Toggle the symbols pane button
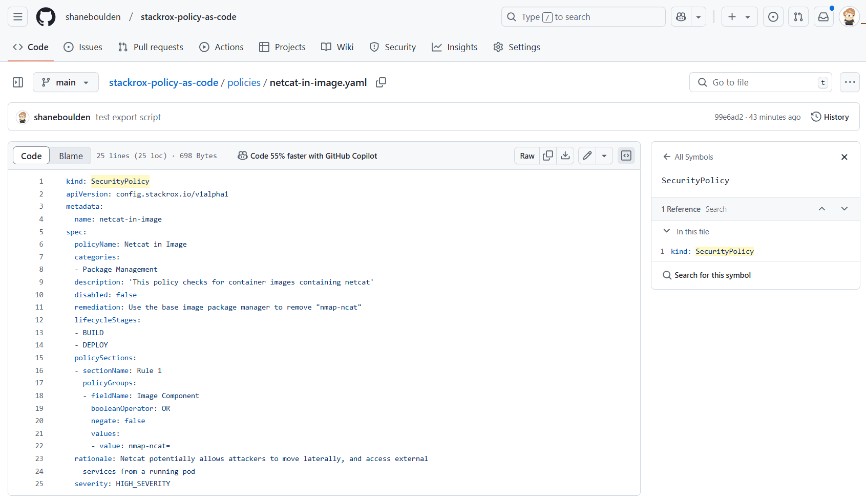The width and height of the screenshot is (866, 504). click(626, 156)
